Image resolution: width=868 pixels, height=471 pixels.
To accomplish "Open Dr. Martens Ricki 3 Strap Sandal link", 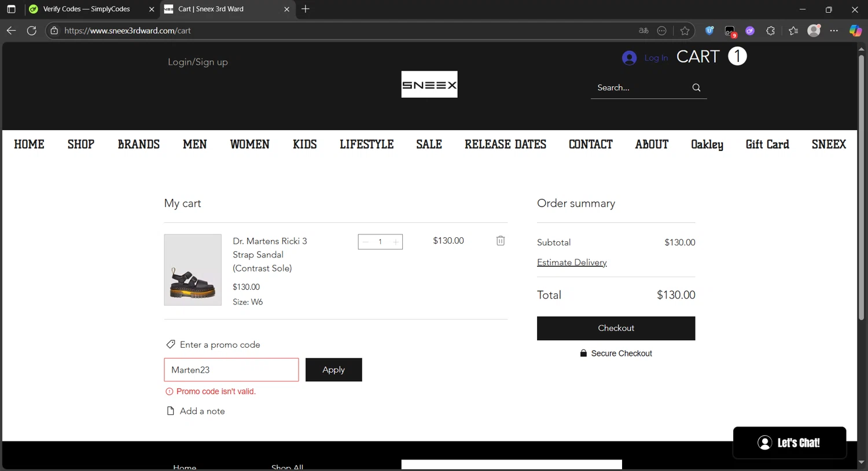I will coord(270,255).
